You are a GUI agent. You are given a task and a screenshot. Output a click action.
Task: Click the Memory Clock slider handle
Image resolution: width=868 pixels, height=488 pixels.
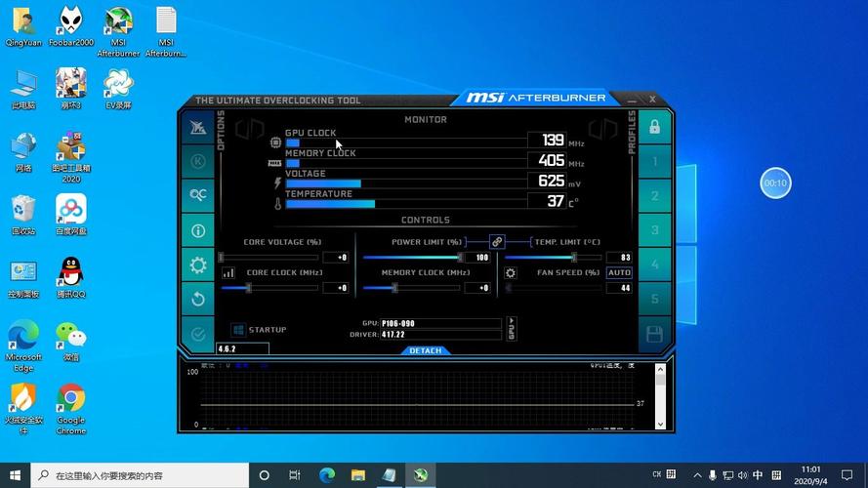click(394, 288)
